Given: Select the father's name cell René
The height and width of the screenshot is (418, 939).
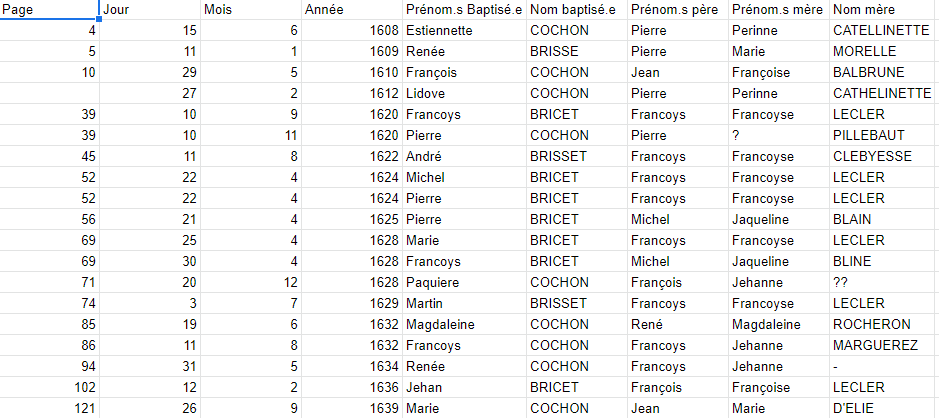Looking at the screenshot, I should coord(677,324).
